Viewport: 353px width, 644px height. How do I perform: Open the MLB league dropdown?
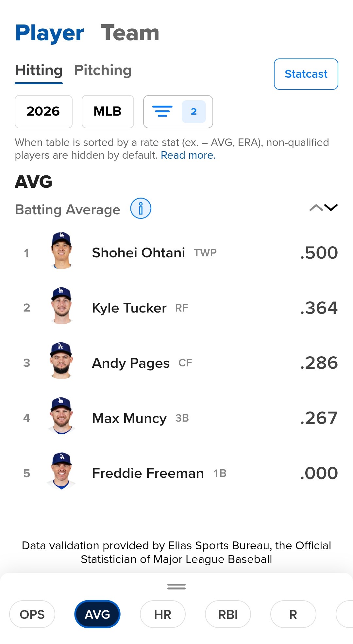108,112
